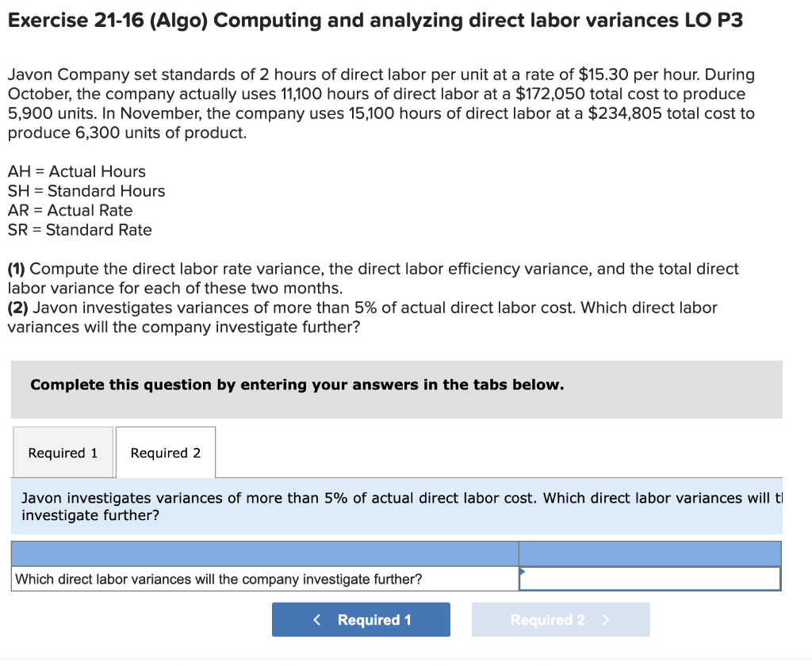The height and width of the screenshot is (666, 812).
Task: Switch to the Required 2 tab
Action: click(165, 452)
